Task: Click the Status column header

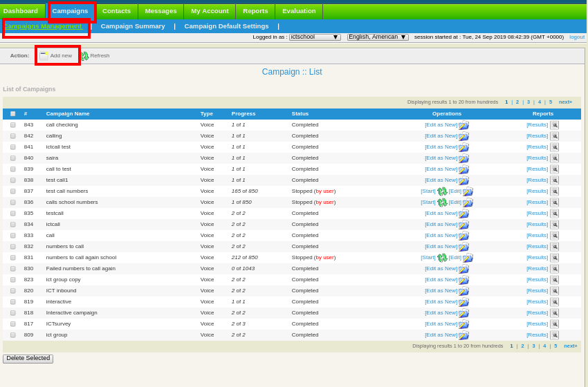Action: (x=300, y=113)
